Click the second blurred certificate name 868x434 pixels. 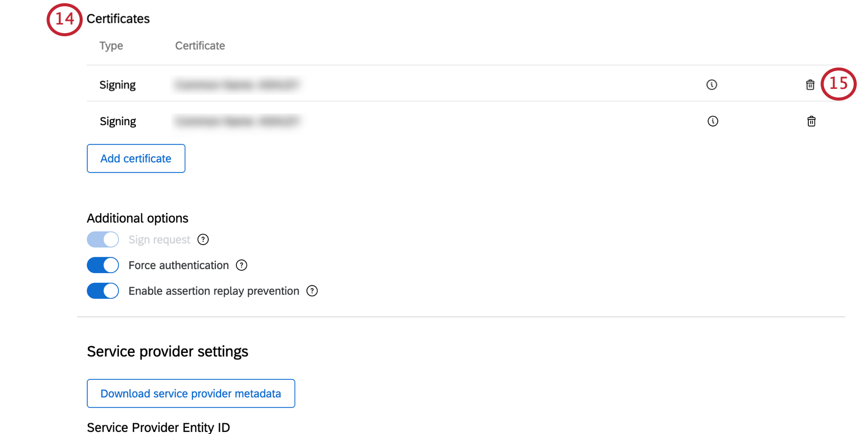237,121
